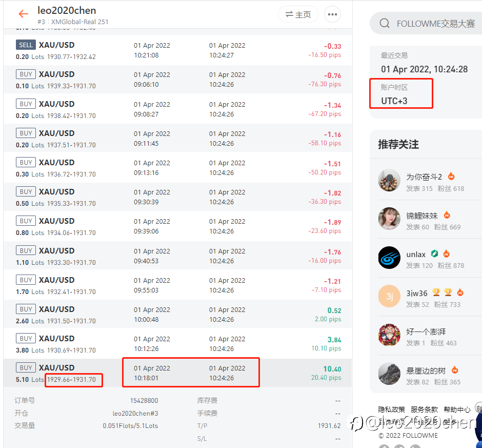Click the T/P value 1931.62

(x=329, y=426)
